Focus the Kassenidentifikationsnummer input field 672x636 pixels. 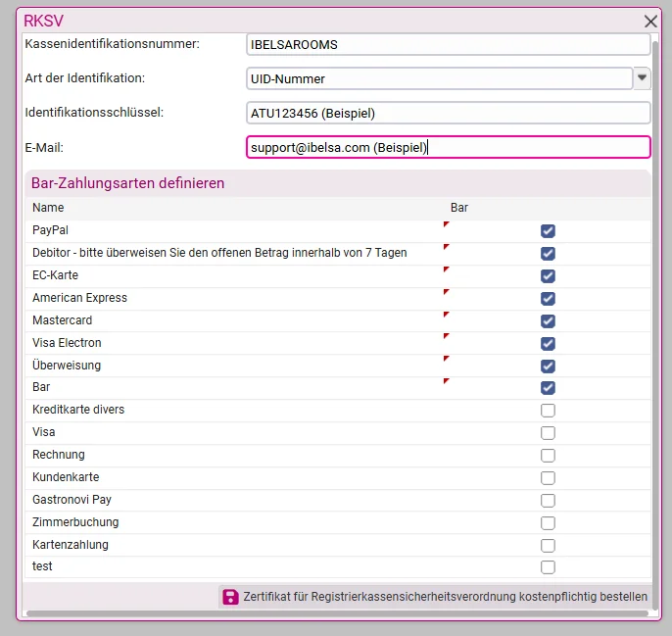(x=449, y=44)
